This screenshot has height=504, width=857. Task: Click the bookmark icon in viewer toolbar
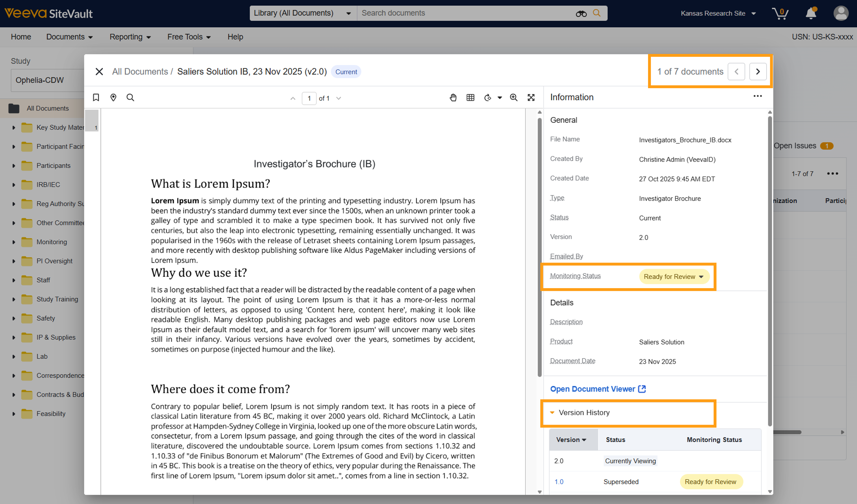point(96,98)
